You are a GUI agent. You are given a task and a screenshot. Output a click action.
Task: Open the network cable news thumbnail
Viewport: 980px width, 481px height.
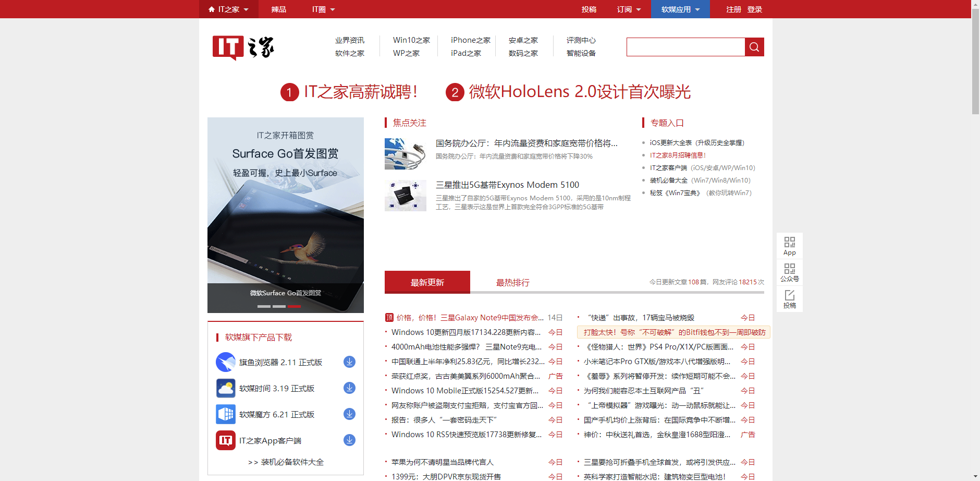coord(406,154)
